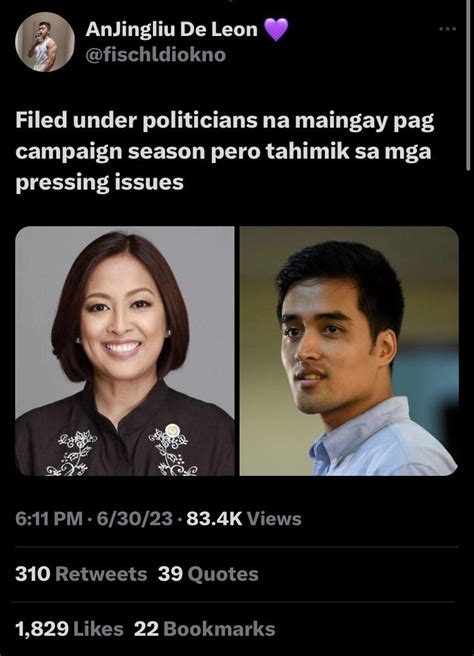Click the words 'pressing issues' in the tweet
474x656 pixels.
100,183
